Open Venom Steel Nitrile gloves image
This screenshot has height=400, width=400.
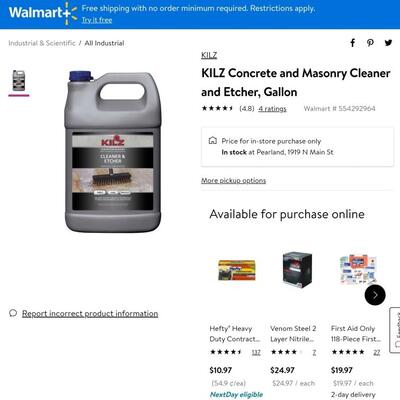tap(297, 270)
